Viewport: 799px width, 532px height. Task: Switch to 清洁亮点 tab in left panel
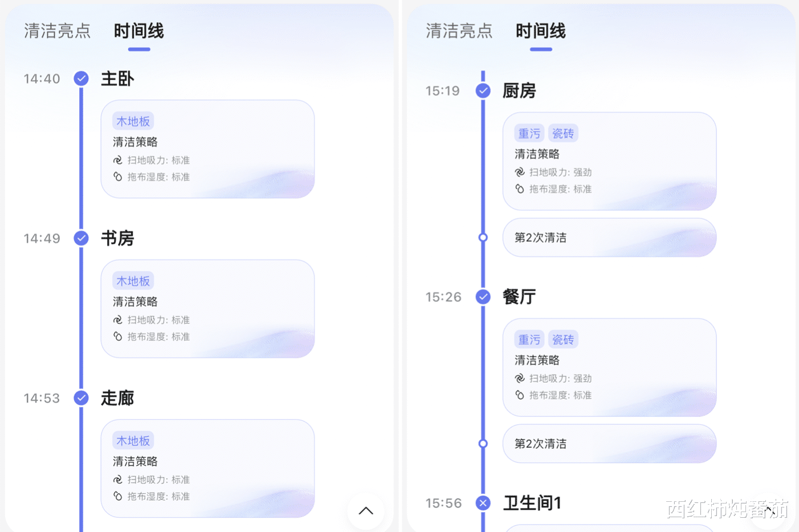click(57, 31)
